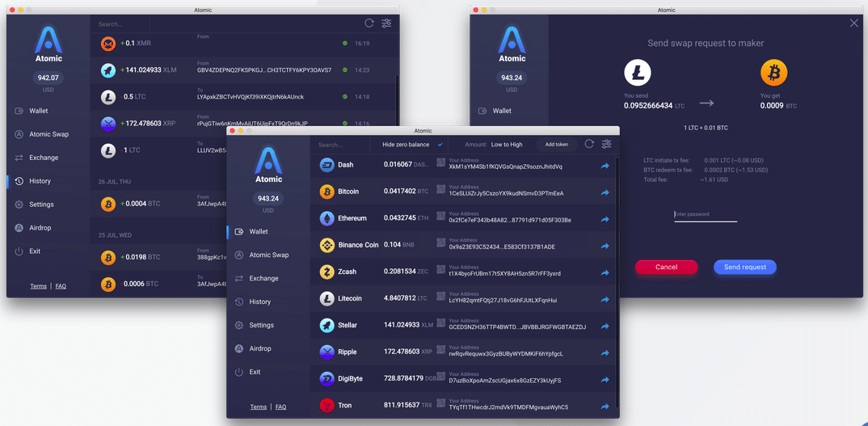The width and height of the screenshot is (868, 426).
Task: Click the Ripple coin icon in wallet list
Action: [x=327, y=352]
